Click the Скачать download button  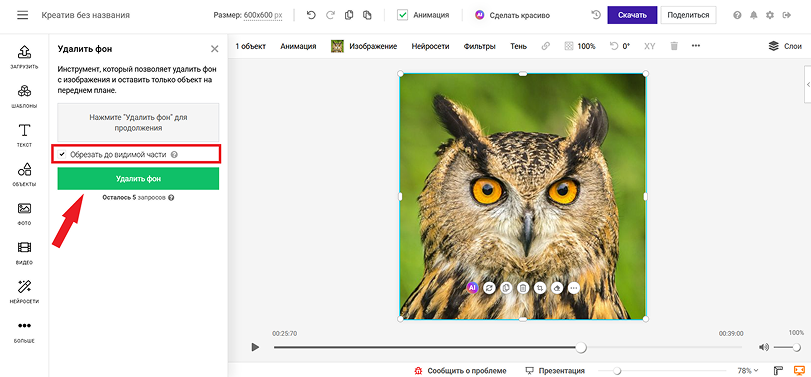pos(632,15)
